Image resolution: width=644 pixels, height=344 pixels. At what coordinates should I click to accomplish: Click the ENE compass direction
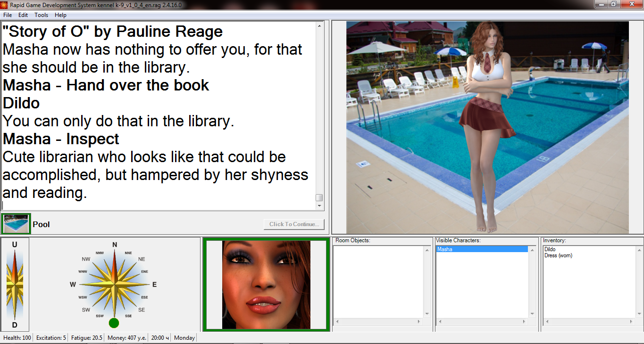(x=144, y=272)
